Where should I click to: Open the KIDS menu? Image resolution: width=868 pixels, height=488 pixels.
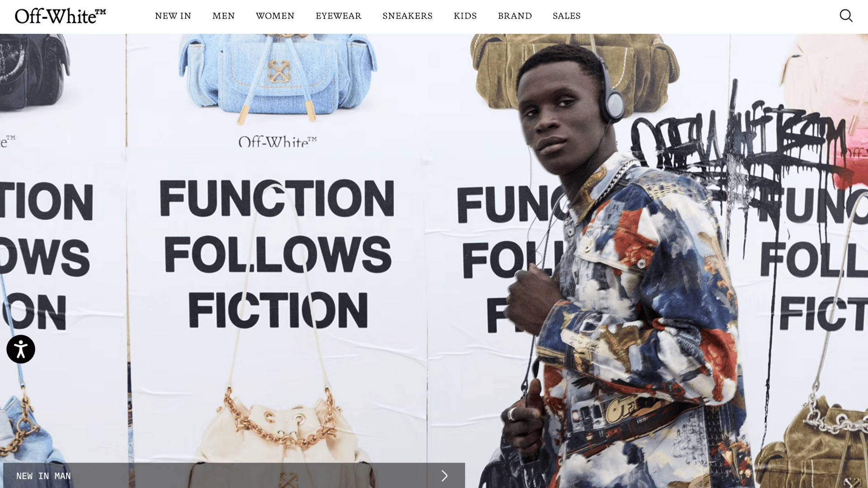(x=465, y=16)
